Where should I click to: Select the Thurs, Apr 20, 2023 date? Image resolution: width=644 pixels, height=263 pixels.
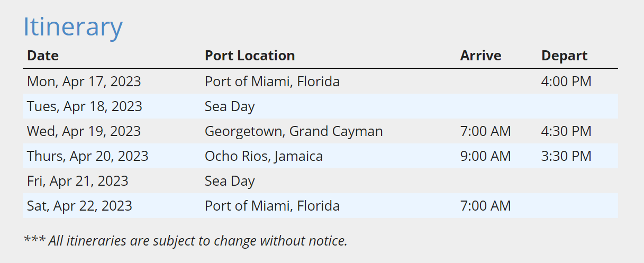click(x=88, y=156)
